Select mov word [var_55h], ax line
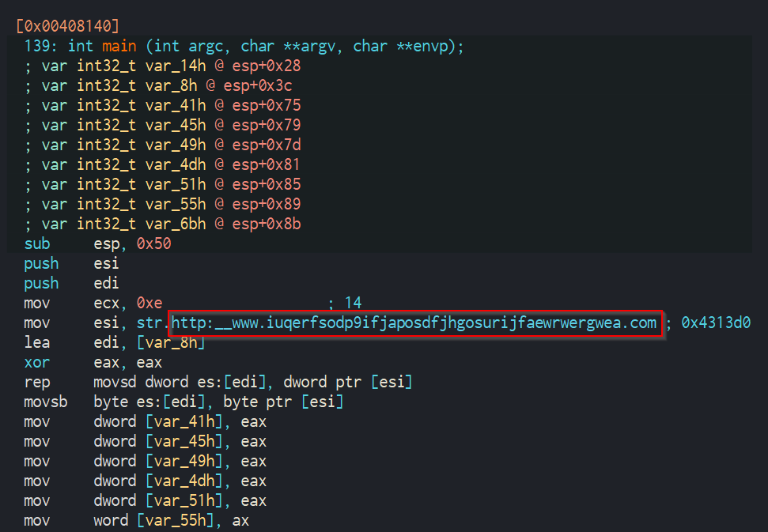The image size is (768, 532). click(x=137, y=521)
